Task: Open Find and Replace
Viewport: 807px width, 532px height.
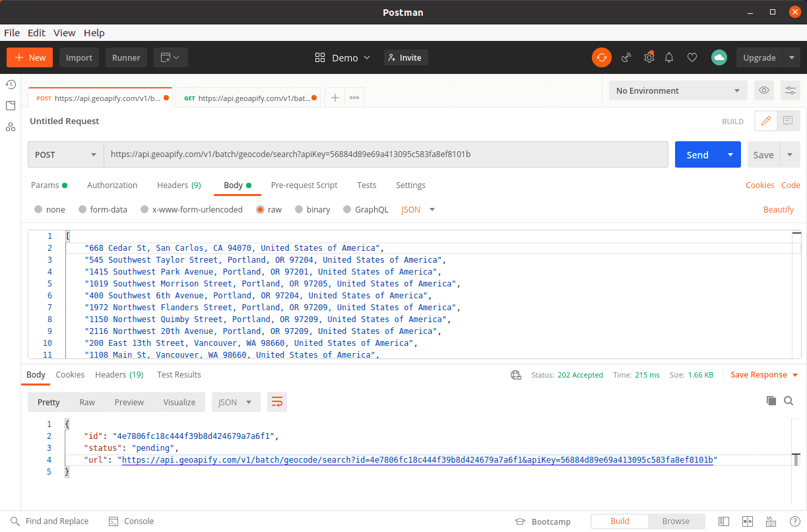Action: (x=49, y=521)
